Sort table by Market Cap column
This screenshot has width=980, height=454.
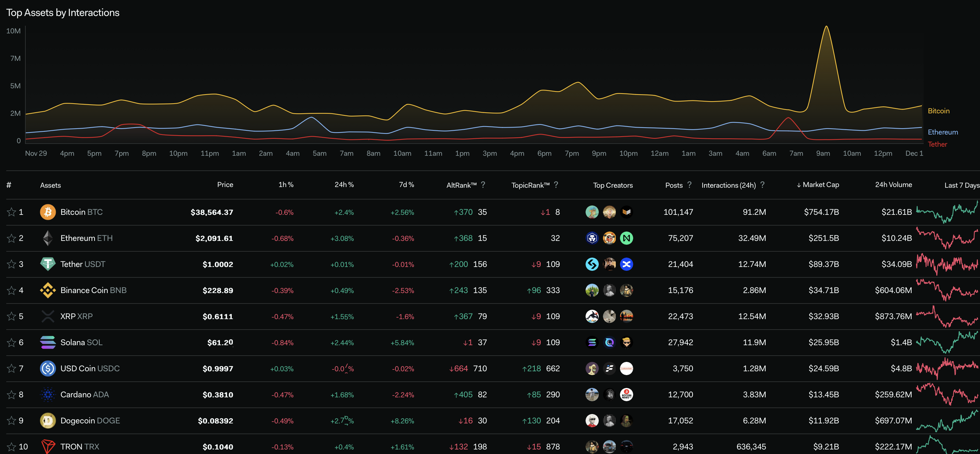pos(820,185)
